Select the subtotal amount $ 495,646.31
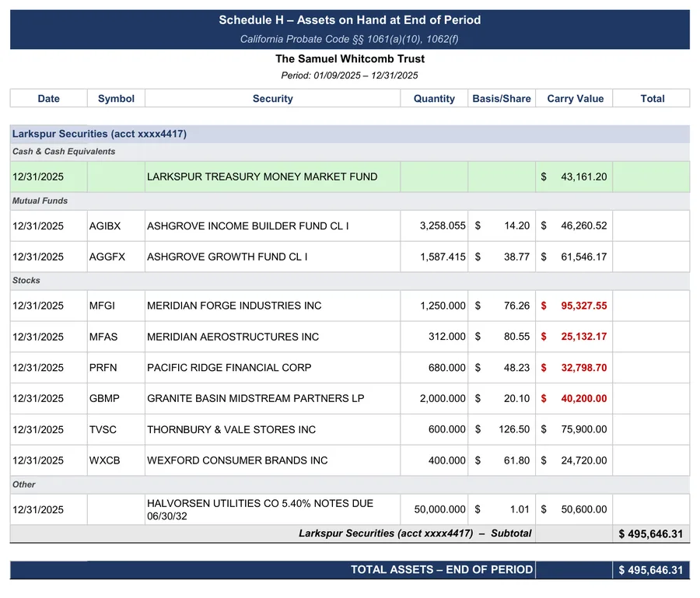 click(651, 533)
